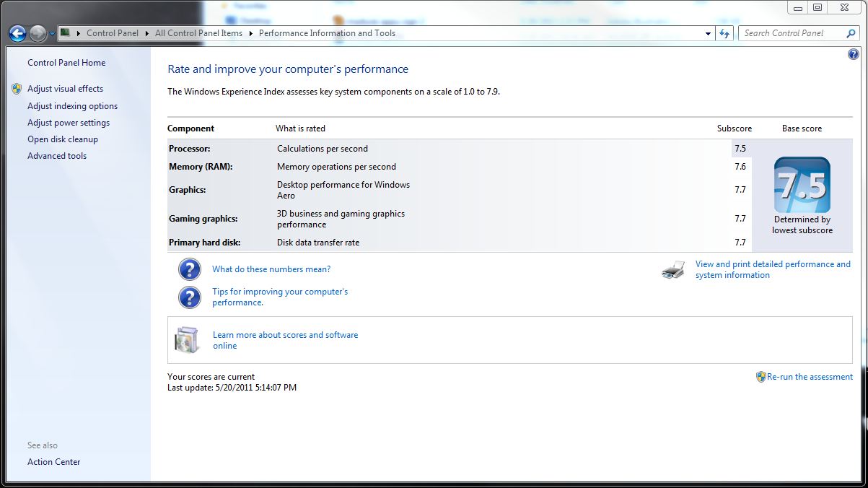Open Adjust power settings
868x488 pixels.
click(69, 123)
